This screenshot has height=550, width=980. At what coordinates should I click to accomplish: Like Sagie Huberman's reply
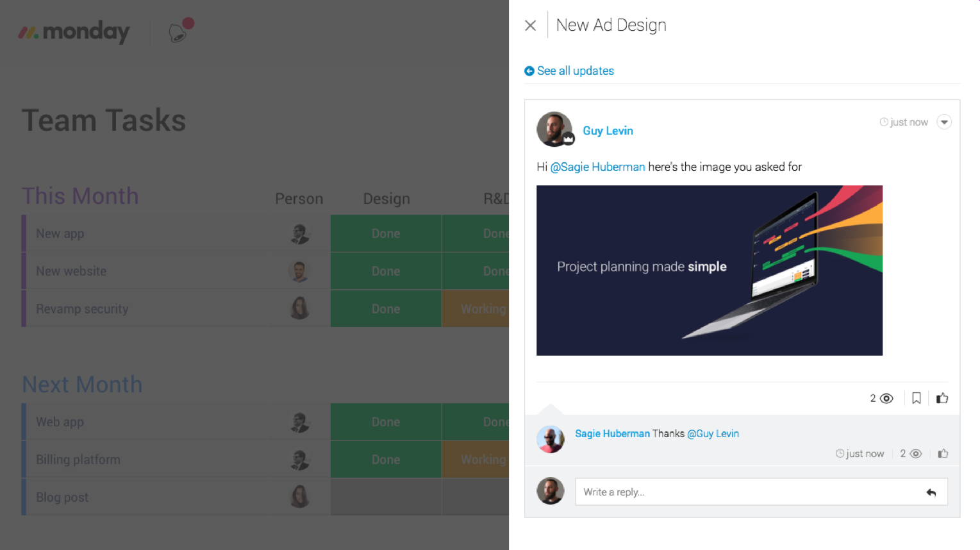point(943,454)
